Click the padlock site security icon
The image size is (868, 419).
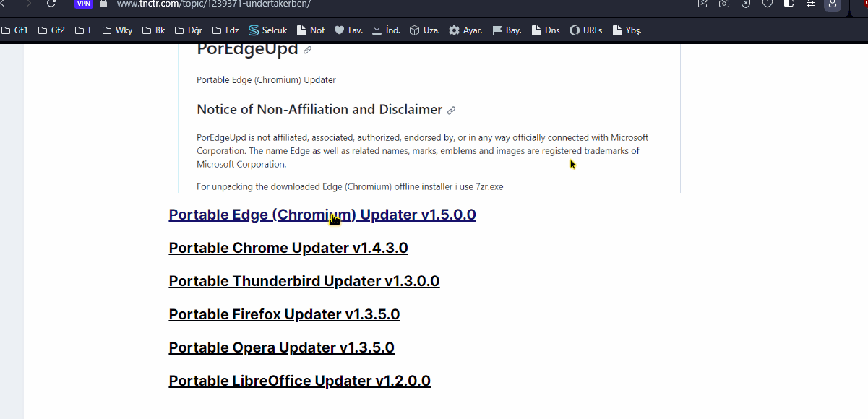103,4
